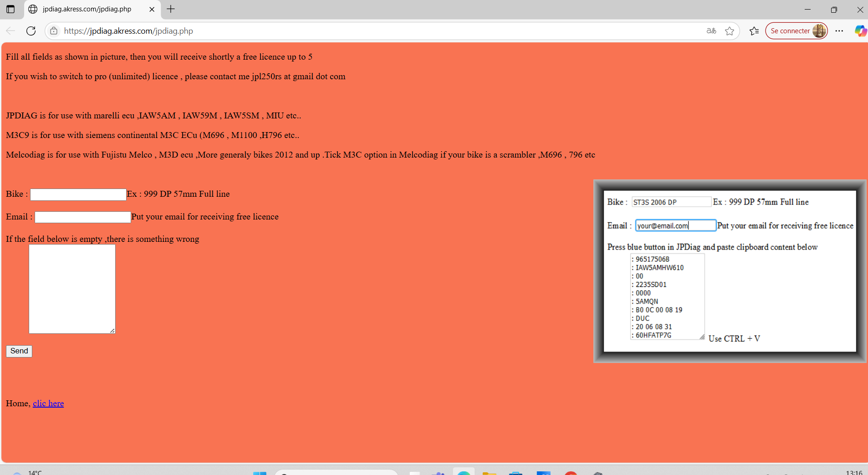This screenshot has height=475, width=868.
Task: Open a new tab with the plus button
Action: (x=171, y=9)
